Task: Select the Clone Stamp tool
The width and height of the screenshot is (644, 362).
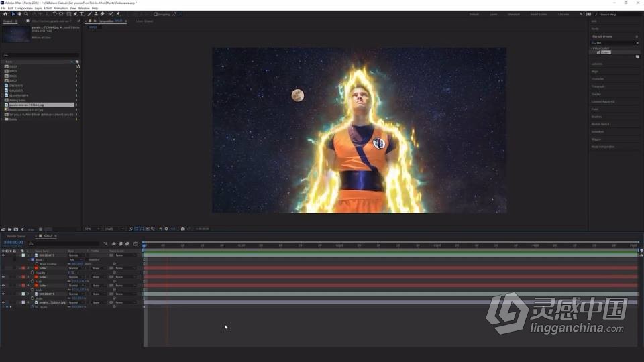Action: [x=96, y=14]
